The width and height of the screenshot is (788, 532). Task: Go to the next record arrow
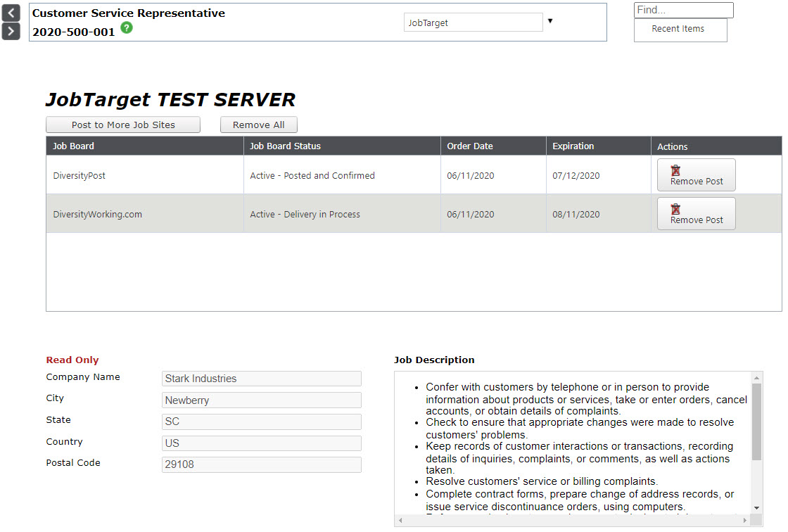tap(11, 31)
